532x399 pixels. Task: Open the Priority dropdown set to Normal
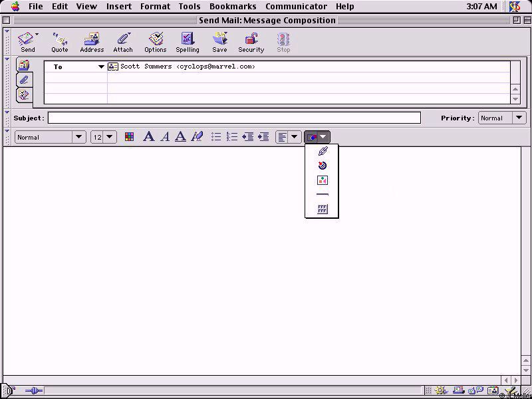click(x=502, y=118)
